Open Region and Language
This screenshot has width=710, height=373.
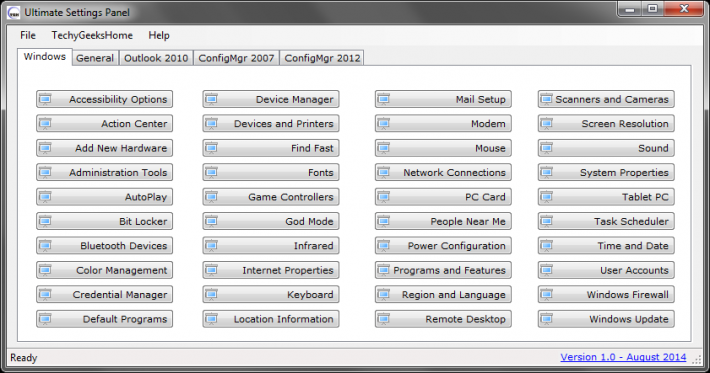[443, 295]
